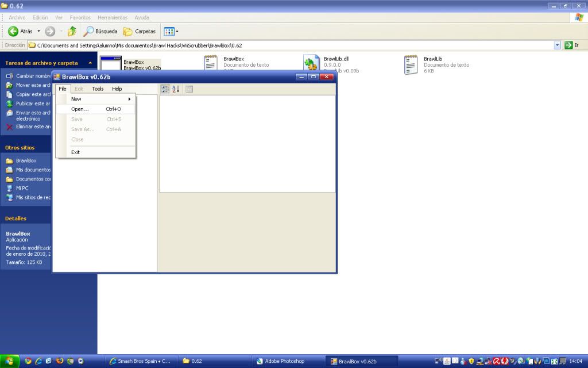Image resolution: width=588 pixels, height=368 pixels.
Task: Click the Ir go button
Action: [572, 45]
